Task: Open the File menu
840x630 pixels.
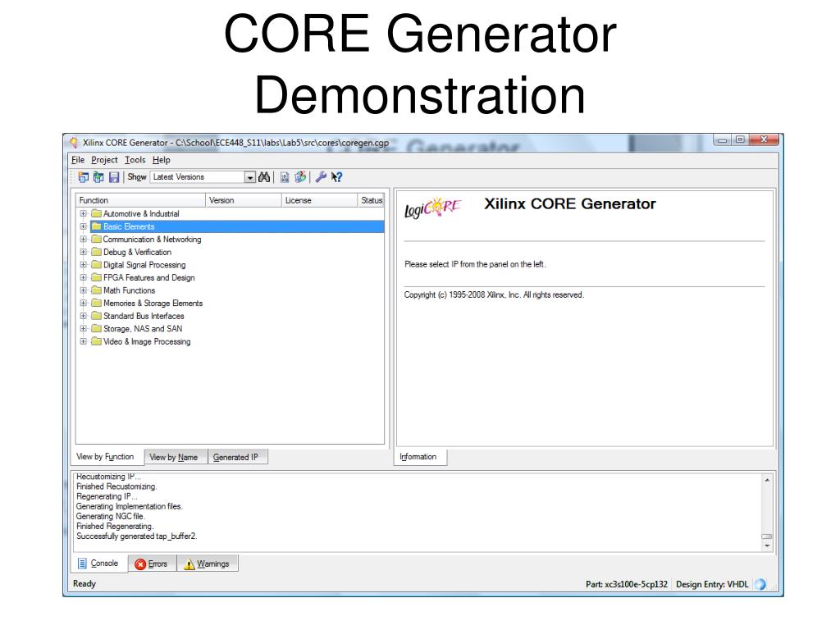Action: click(78, 160)
